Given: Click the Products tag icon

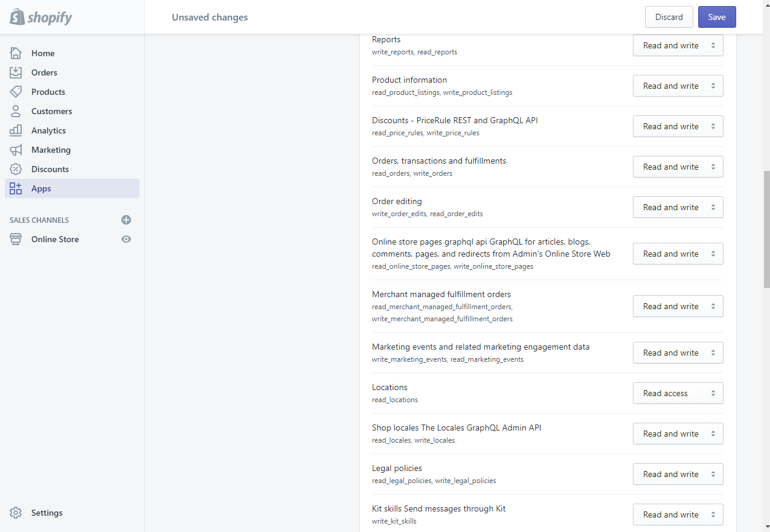Looking at the screenshot, I should point(16,92).
